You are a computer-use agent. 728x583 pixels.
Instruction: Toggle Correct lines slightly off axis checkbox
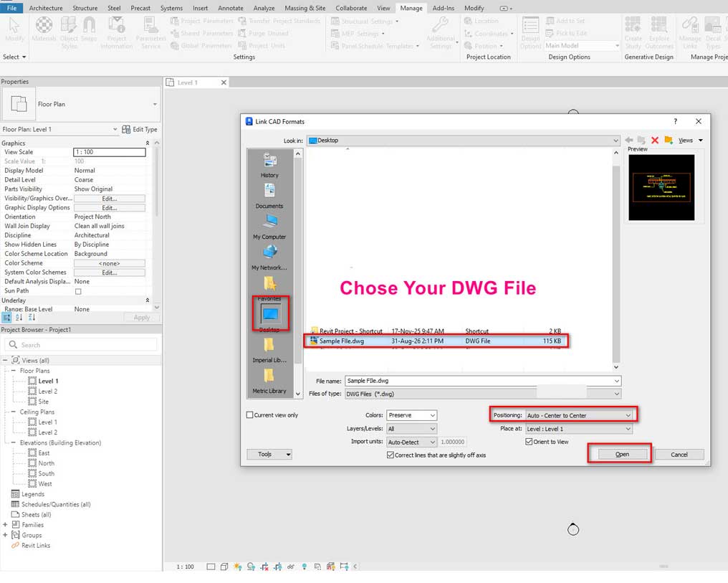coord(391,455)
